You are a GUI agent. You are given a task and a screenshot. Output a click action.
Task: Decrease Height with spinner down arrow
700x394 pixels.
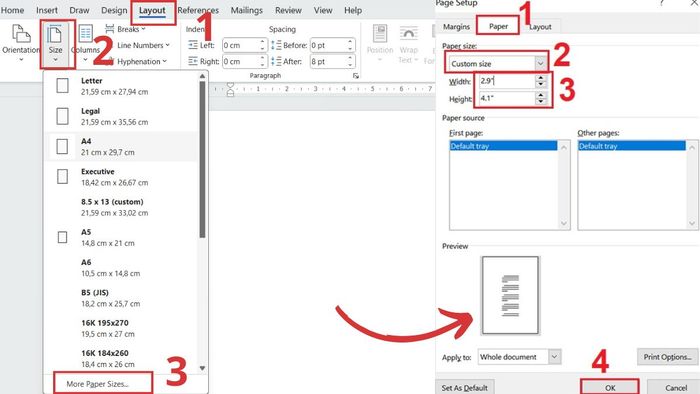tap(541, 102)
